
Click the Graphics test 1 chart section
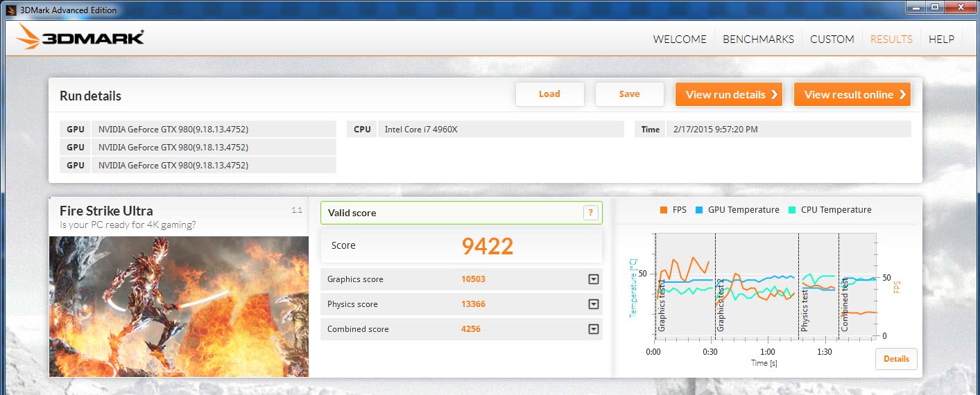point(685,287)
